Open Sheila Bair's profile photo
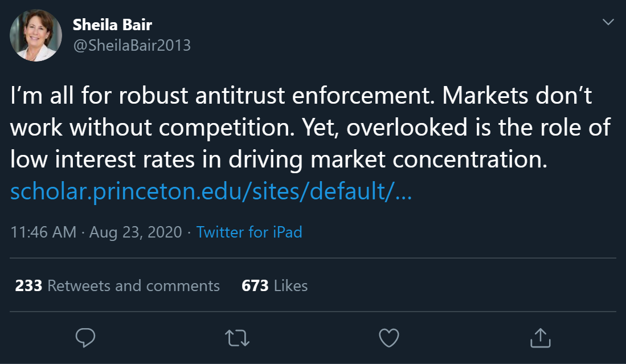Screen dimensions: 626x364 (x=36, y=35)
